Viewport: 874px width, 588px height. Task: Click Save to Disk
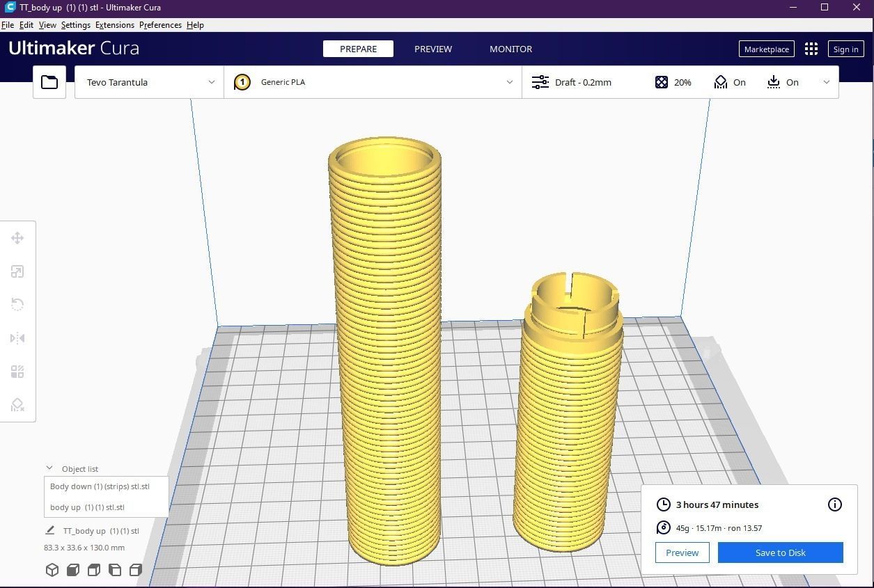coord(780,553)
